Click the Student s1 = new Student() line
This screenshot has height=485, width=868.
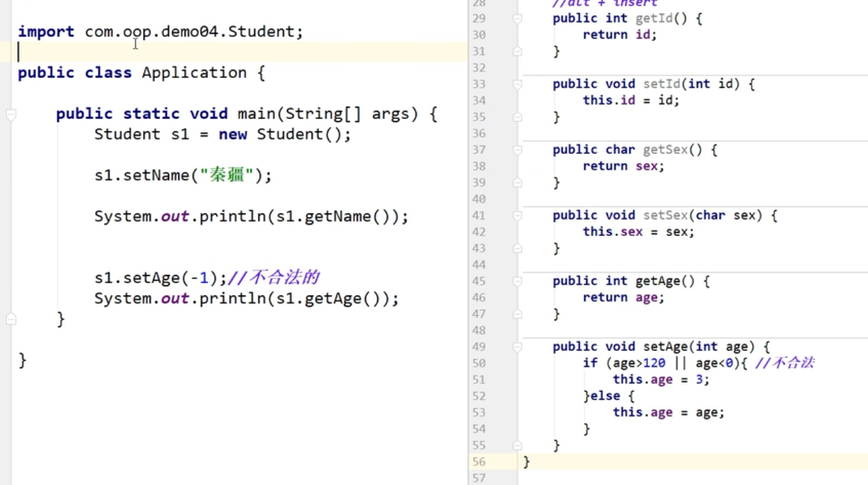click(x=222, y=134)
